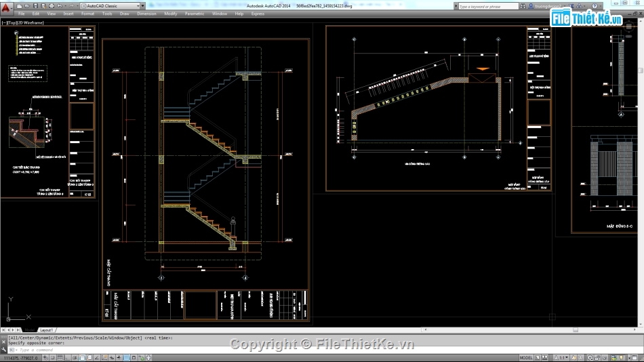This screenshot has width=644, height=362.
Task: Click the MODEL space button in status bar
Action: point(526,358)
